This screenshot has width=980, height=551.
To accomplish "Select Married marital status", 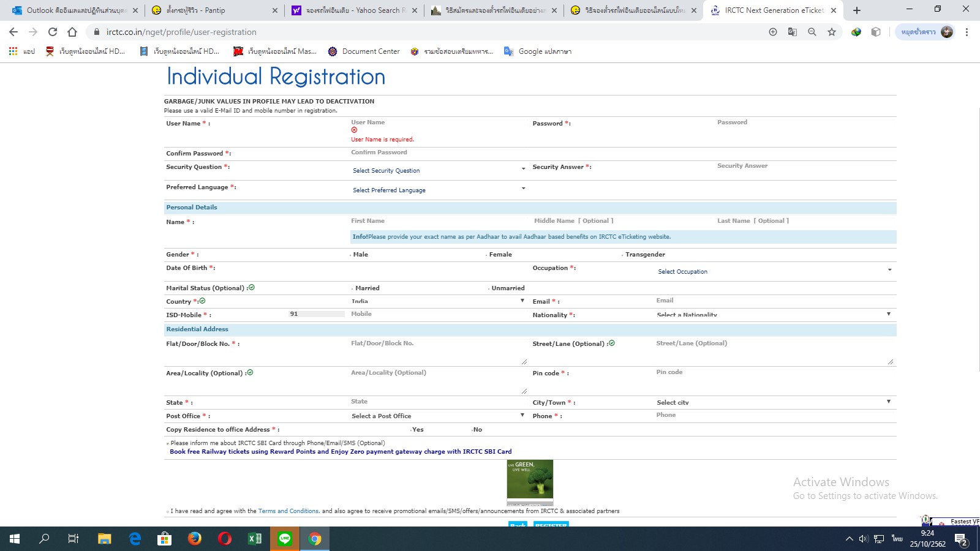I will point(353,288).
